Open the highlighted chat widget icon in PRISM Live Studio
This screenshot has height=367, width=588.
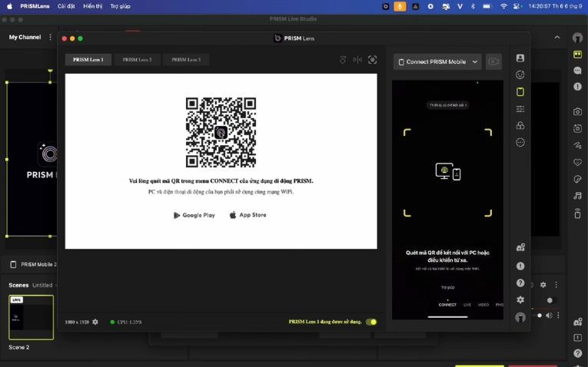click(x=577, y=55)
